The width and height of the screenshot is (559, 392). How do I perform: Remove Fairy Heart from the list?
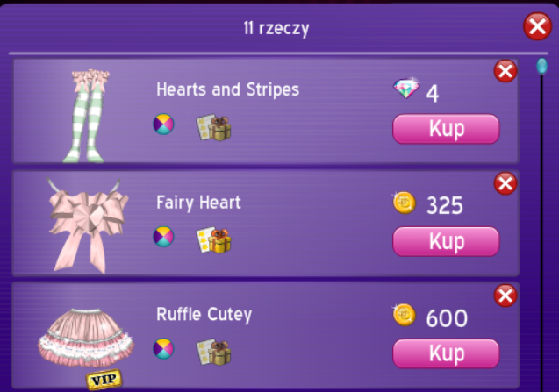click(x=505, y=184)
